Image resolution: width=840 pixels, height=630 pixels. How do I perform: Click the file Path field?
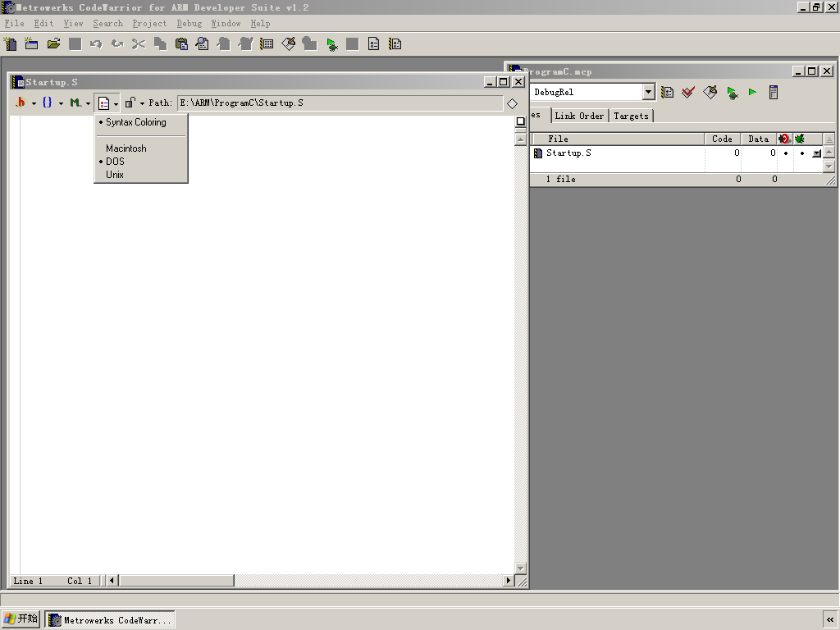point(340,103)
